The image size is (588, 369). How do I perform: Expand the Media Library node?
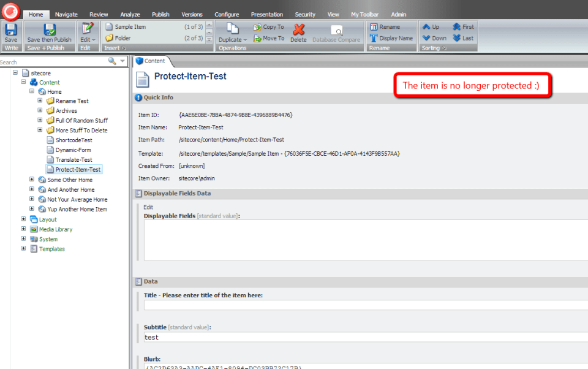24,229
